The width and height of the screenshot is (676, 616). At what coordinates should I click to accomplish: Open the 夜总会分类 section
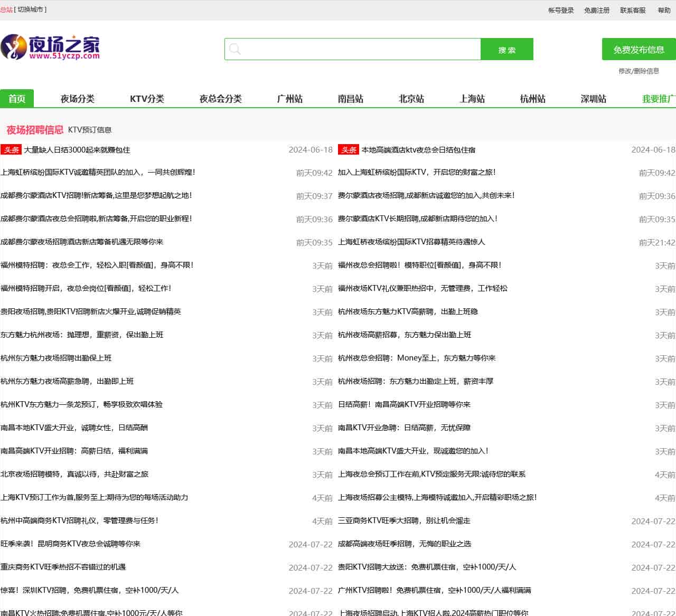click(221, 98)
